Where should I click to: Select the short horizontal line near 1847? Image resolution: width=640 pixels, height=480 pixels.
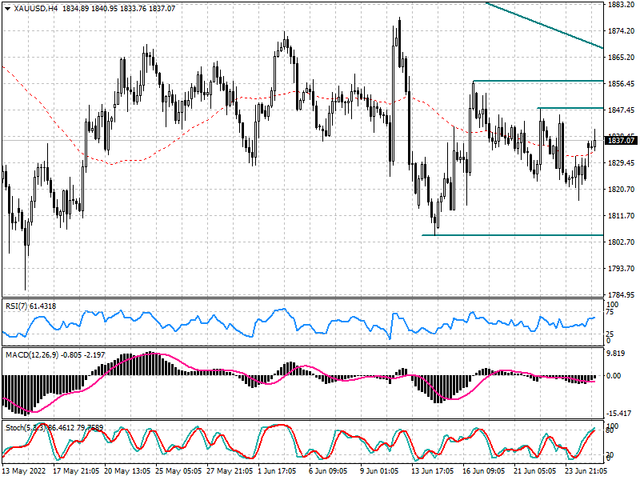click(x=570, y=107)
